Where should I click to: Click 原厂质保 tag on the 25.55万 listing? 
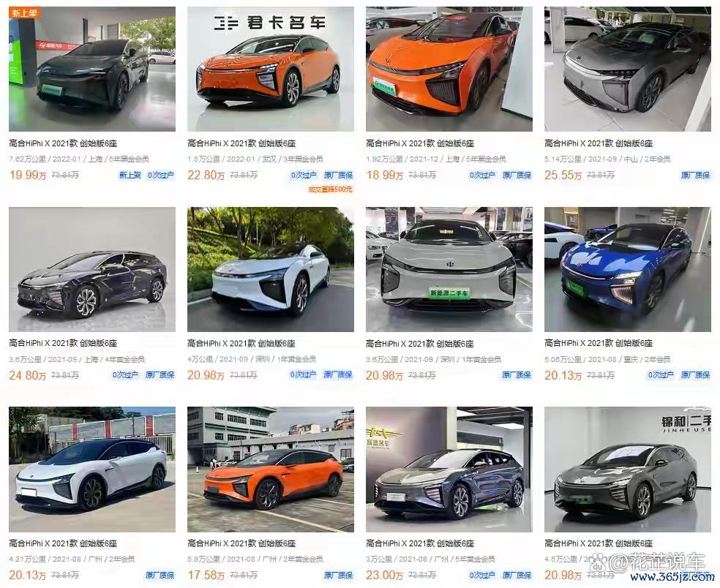point(695,175)
